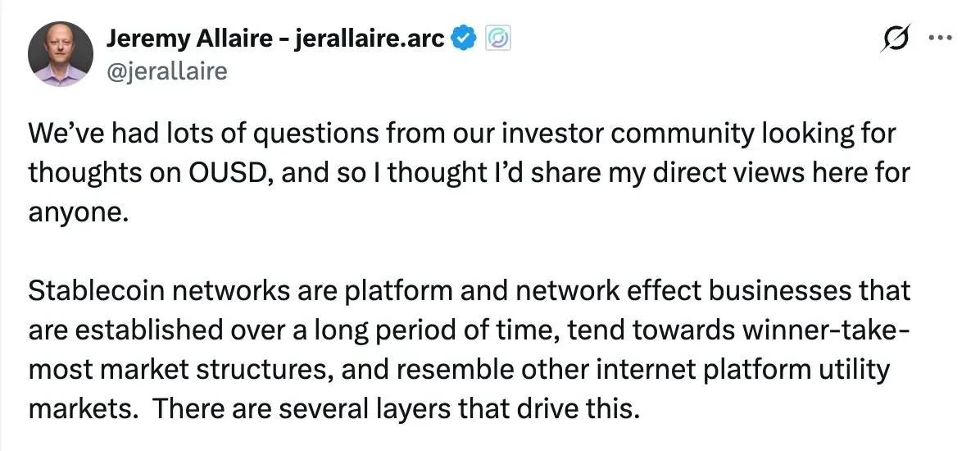The image size is (980, 451).
Task: Click the line starting "most market structures"
Action: pyautogui.click(x=458, y=370)
